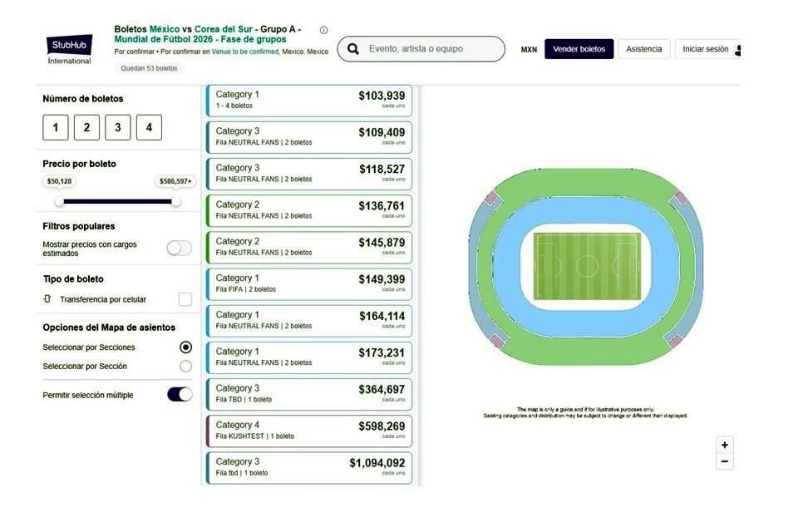This screenshot has width=798, height=532.
Task: Disable Permitir selección múltiple switch
Action: tap(180, 394)
